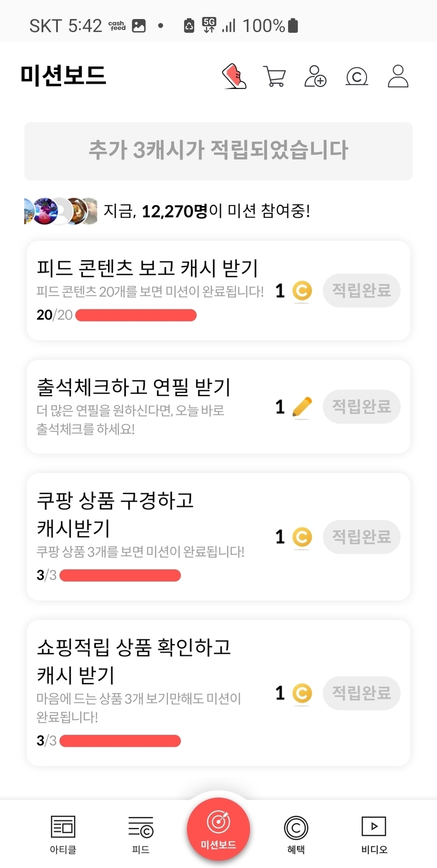Image resolution: width=437 pixels, height=868 pixels.
Task: Tap the red sneaker step-counter icon
Action: (x=234, y=76)
